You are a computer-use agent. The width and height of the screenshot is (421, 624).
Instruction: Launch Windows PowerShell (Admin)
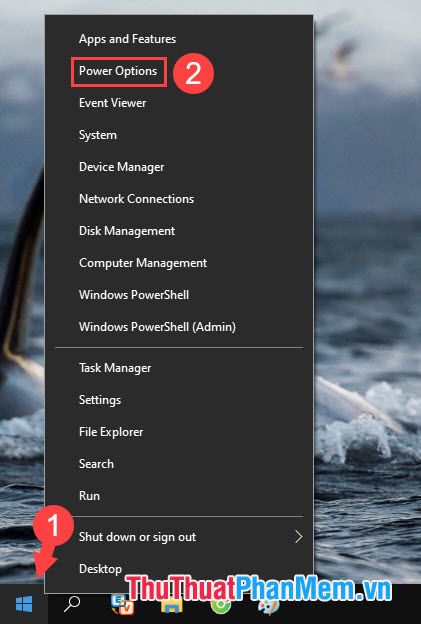179,327
